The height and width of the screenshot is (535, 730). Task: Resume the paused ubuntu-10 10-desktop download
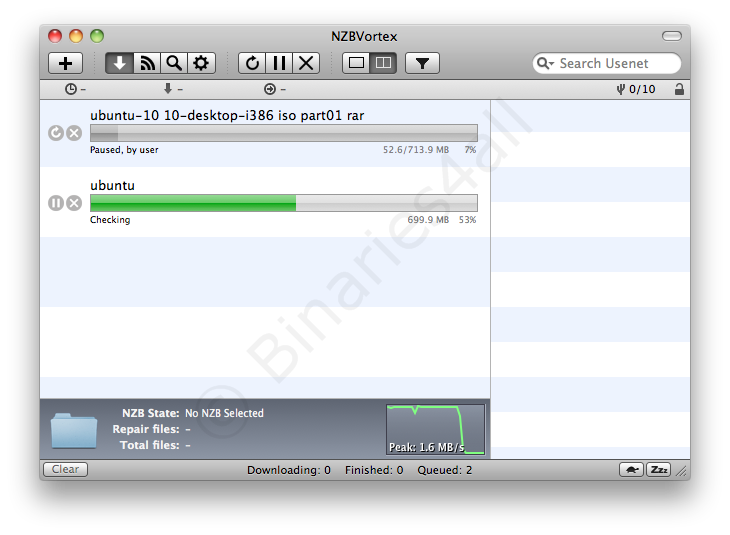pos(56,133)
